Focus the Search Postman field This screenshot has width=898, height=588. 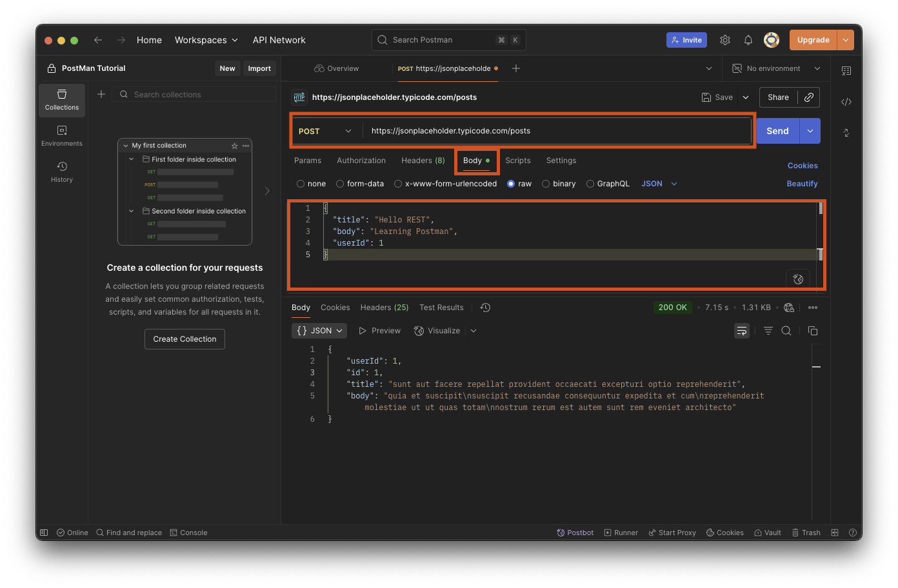(449, 40)
